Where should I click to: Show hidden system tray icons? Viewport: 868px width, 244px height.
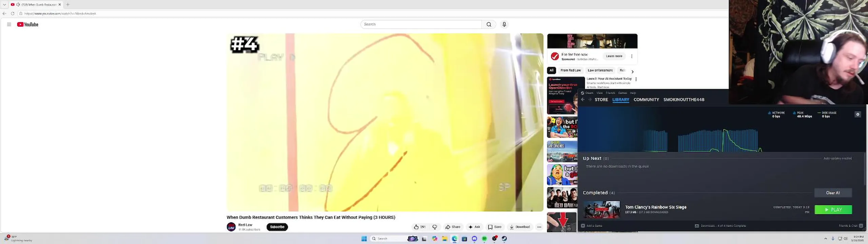click(x=826, y=239)
